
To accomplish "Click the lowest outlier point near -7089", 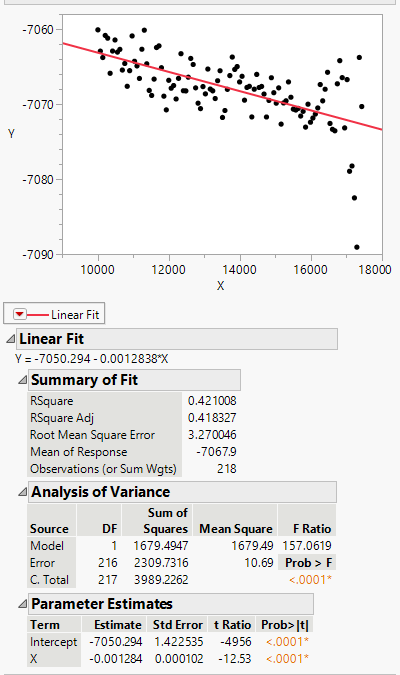I will coord(357,247).
